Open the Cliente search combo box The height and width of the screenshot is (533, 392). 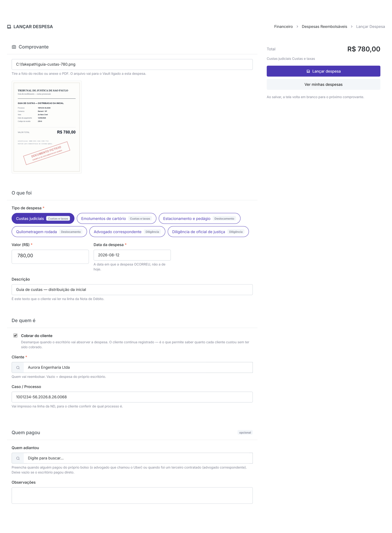pyautogui.click(x=132, y=367)
